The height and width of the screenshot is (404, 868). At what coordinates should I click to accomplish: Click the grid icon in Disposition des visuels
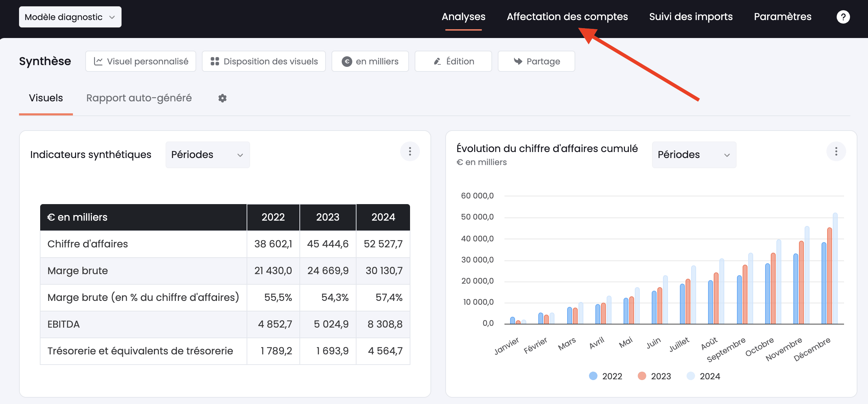tap(215, 61)
